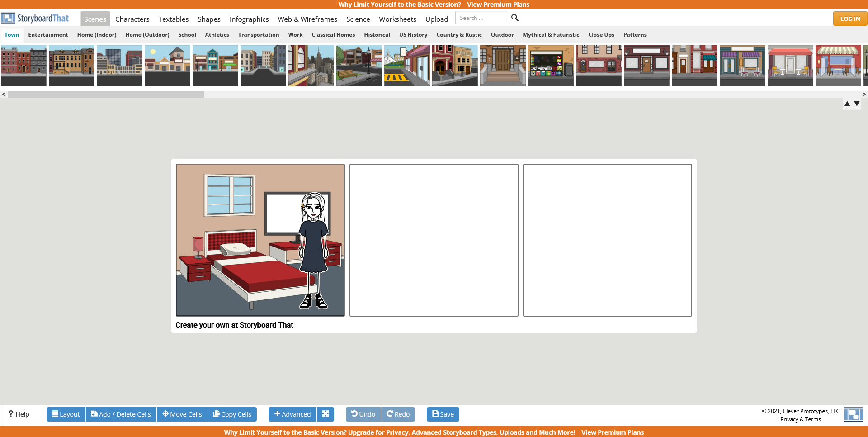Click the Copy Cells button
This screenshot has width=868, height=437.
pyautogui.click(x=232, y=414)
